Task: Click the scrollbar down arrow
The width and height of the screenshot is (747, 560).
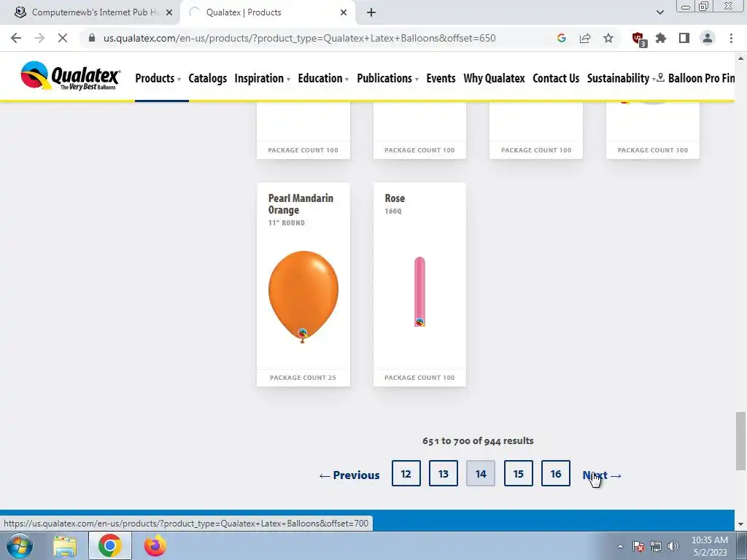Action: pos(740,524)
